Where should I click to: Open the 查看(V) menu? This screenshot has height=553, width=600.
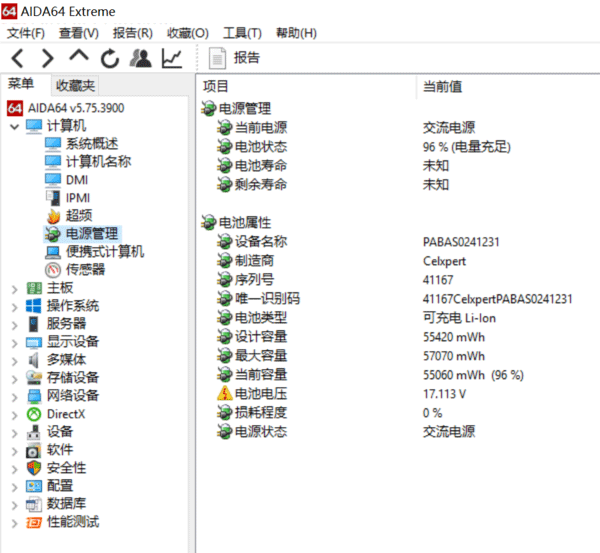[x=79, y=33]
